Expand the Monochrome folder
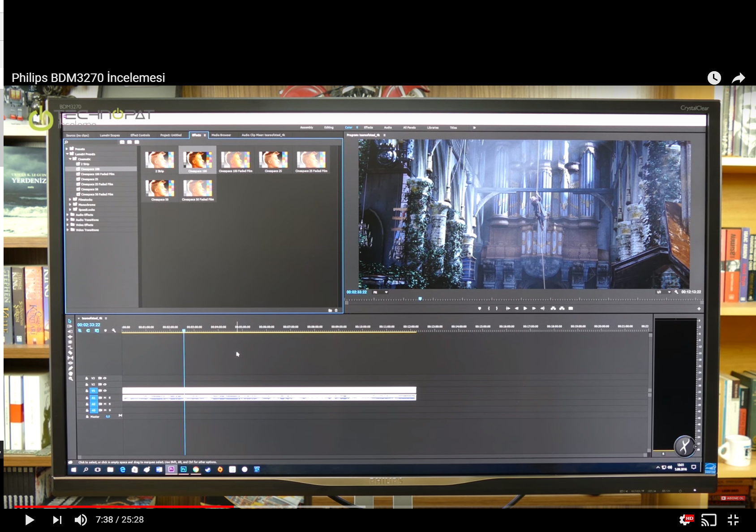This screenshot has height=532, width=756. point(70,205)
